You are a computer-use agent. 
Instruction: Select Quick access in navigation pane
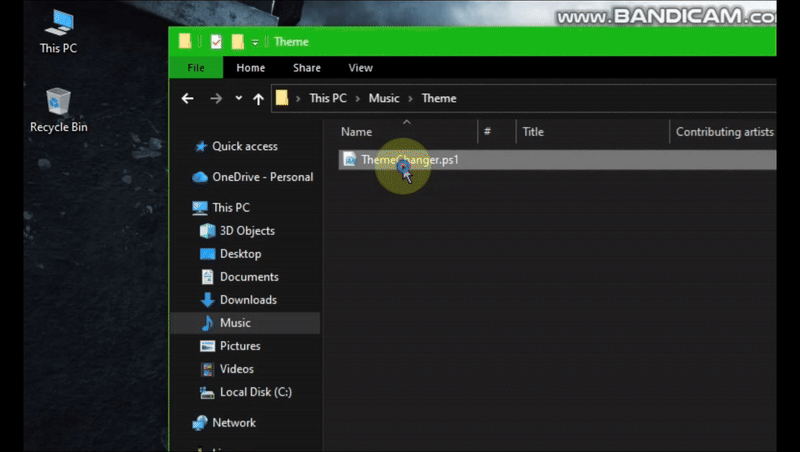245,146
